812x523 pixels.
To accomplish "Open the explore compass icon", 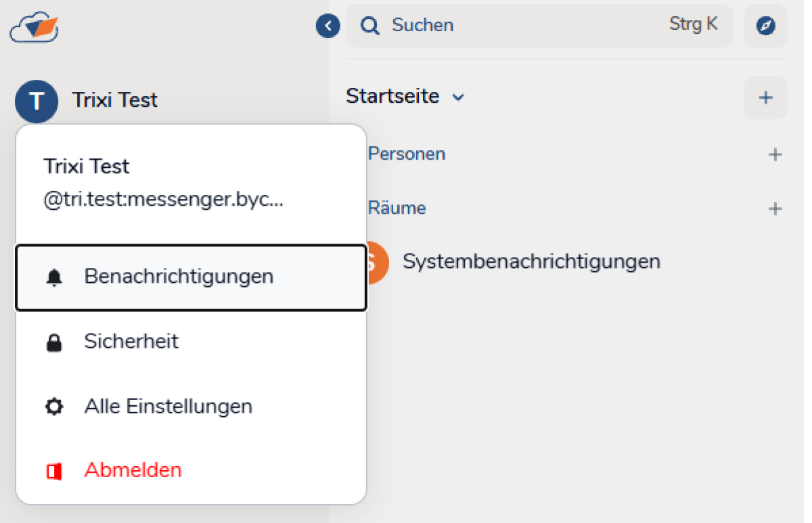I will point(765,26).
